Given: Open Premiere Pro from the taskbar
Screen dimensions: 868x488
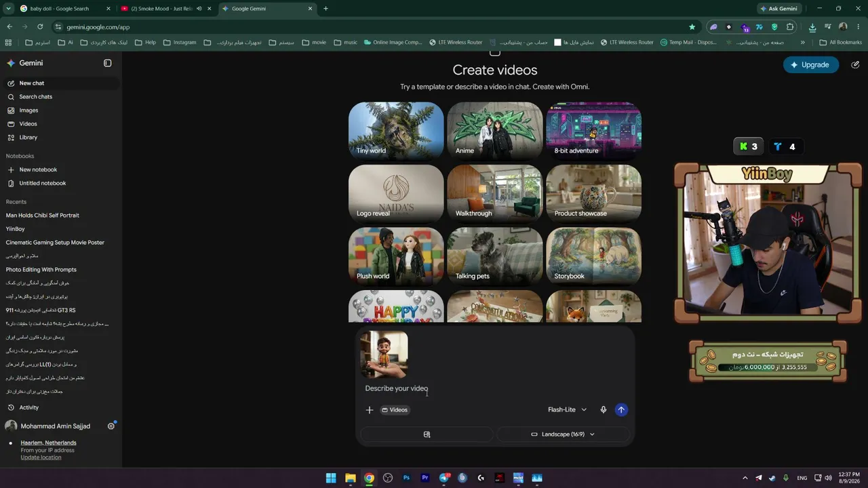Looking at the screenshot, I should (425, 478).
